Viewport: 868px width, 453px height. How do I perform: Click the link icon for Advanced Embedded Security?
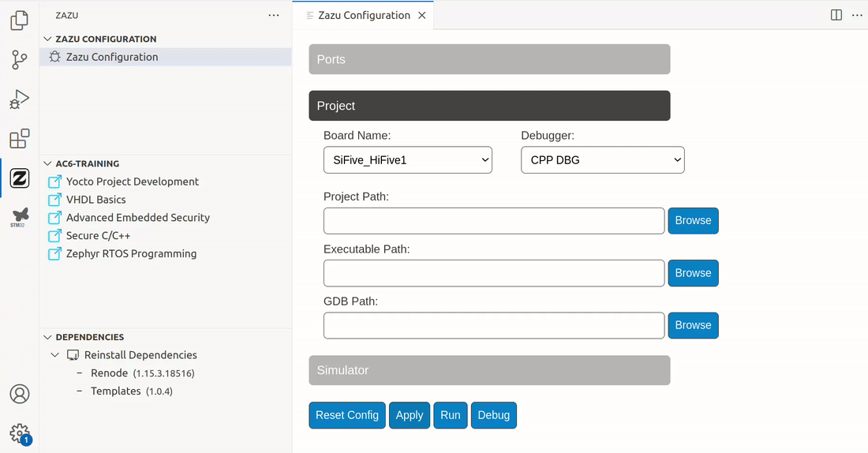click(54, 218)
